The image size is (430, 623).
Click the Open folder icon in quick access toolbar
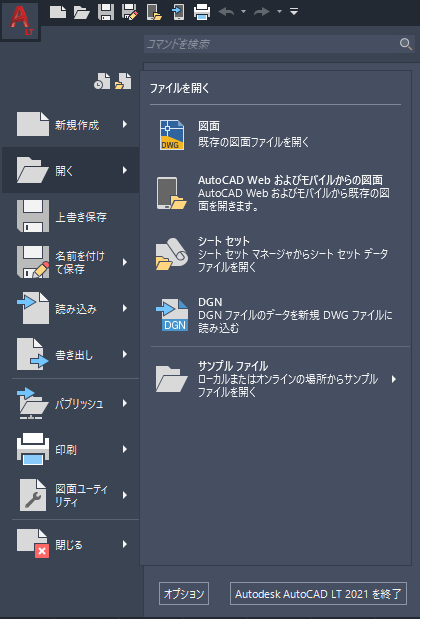(x=81, y=12)
